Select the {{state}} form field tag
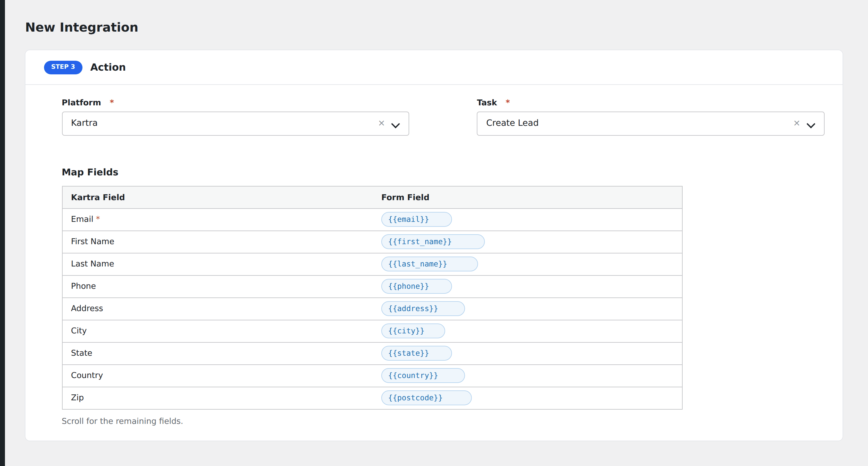Image resolution: width=868 pixels, height=466 pixels. tap(416, 353)
